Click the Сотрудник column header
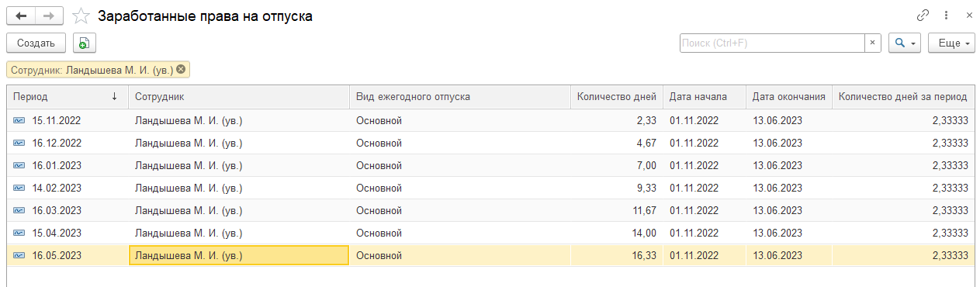 tap(239, 97)
